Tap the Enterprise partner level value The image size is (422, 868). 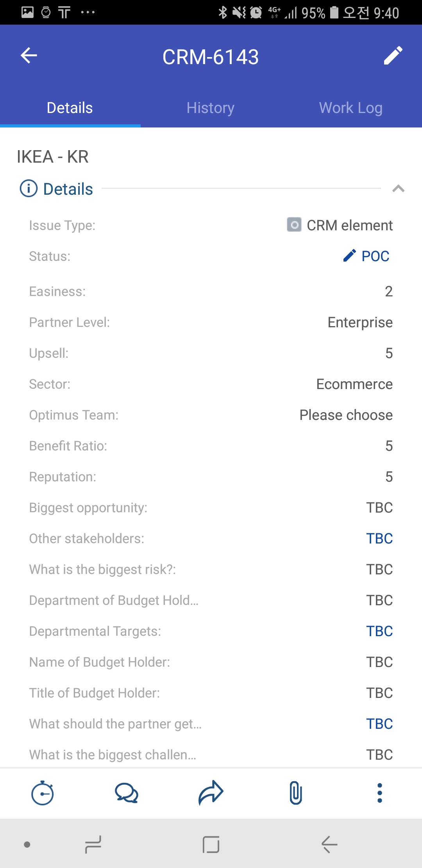point(360,322)
